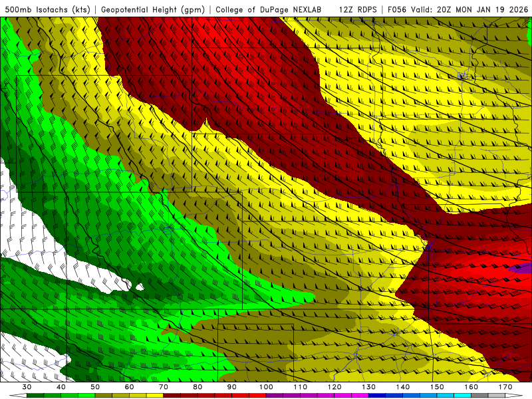Screen dimensions: 532x399
Task: Click the '500mb Isotachs (kts)' title text
Action: [x=47, y=9]
